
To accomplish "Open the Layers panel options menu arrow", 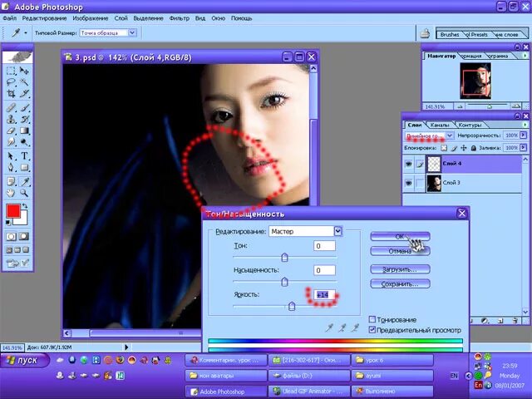I will point(525,125).
